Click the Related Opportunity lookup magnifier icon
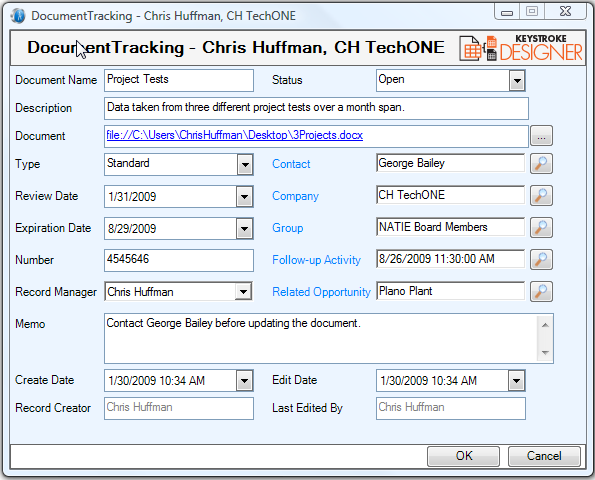Image resolution: width=595 pixels, height=480 pixels. [541, 291]
